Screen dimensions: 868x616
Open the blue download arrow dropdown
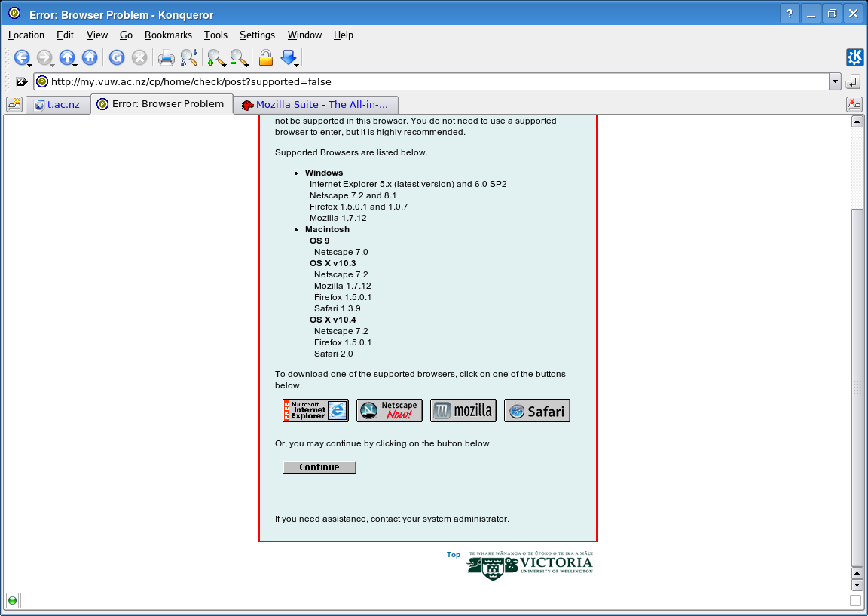[289, 57]
